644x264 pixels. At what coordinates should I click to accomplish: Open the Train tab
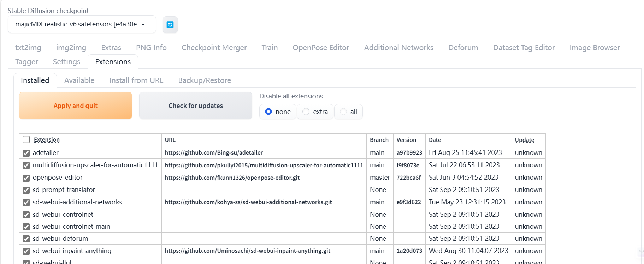tap(270, 48)
